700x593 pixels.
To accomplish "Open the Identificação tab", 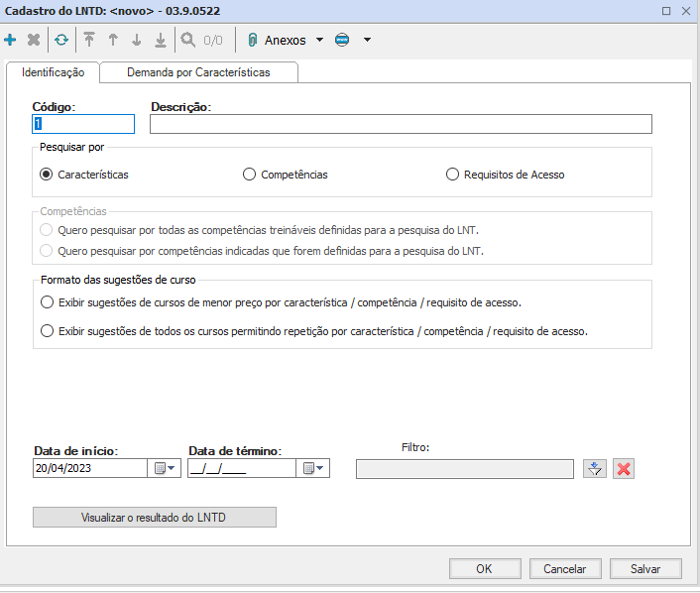I will pyautogui.click(x=53, y=72).
